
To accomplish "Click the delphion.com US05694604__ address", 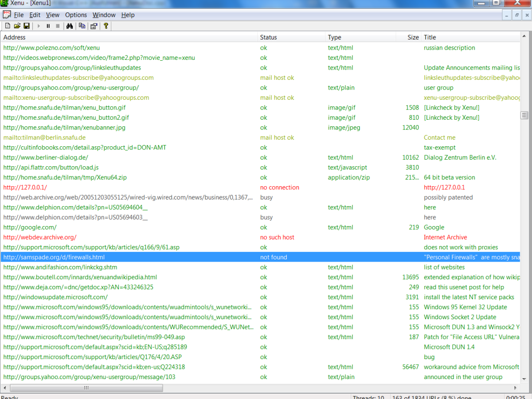I will (75, 207).
